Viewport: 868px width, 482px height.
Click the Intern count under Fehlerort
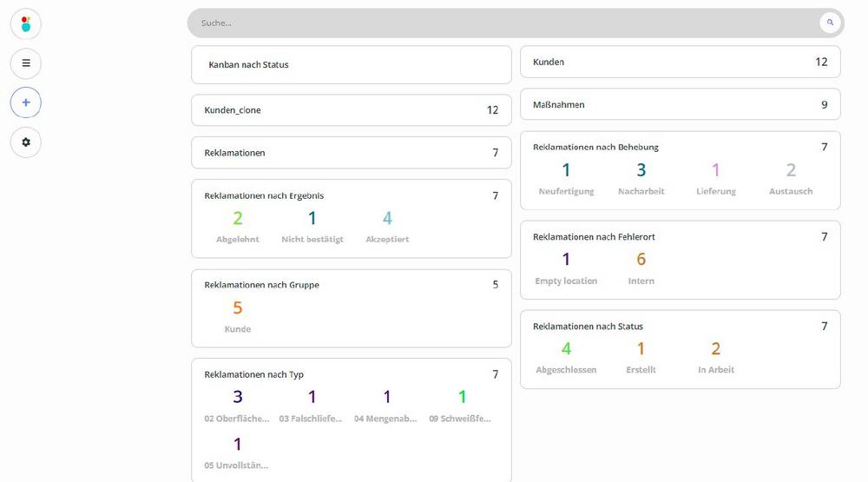point(641,260)
